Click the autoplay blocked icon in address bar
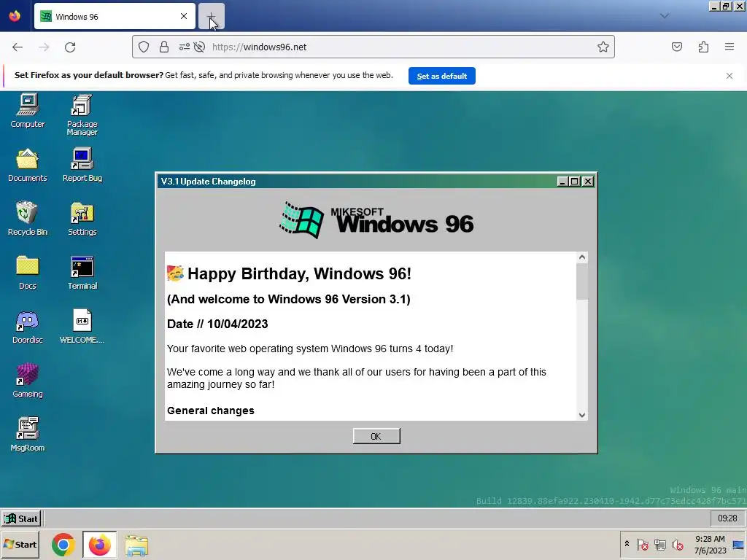This screenshot has width=747, height=560. point(200,47)
